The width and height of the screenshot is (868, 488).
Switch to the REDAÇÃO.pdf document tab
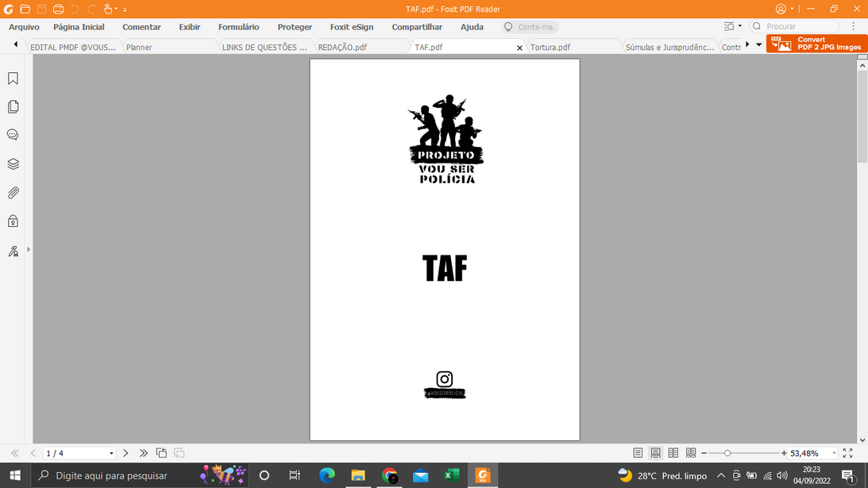coord(361,47)
